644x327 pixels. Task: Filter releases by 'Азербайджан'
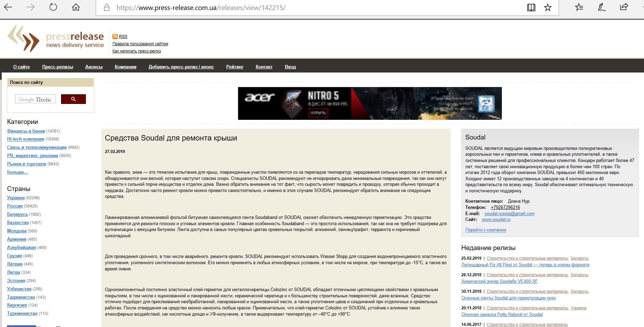tap(21, 247)
